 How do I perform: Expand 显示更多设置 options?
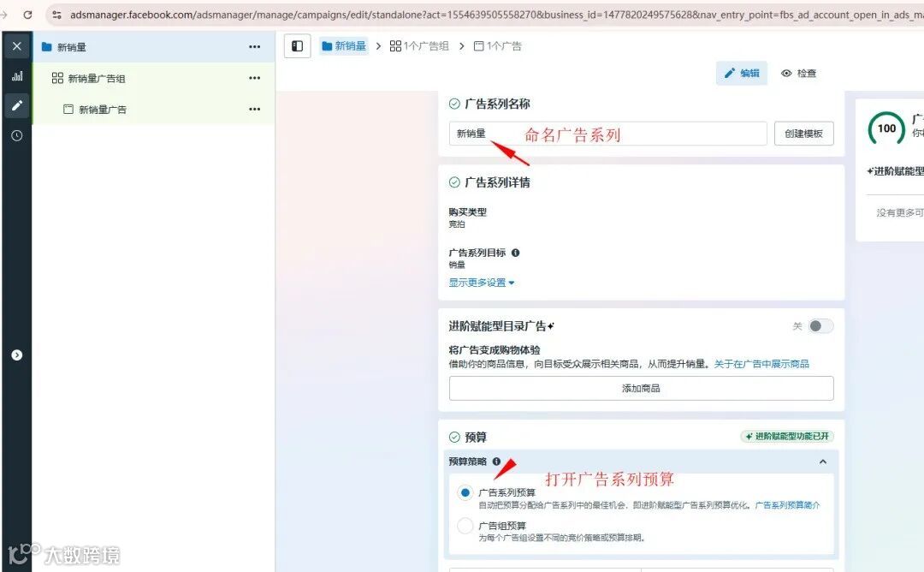482,283
